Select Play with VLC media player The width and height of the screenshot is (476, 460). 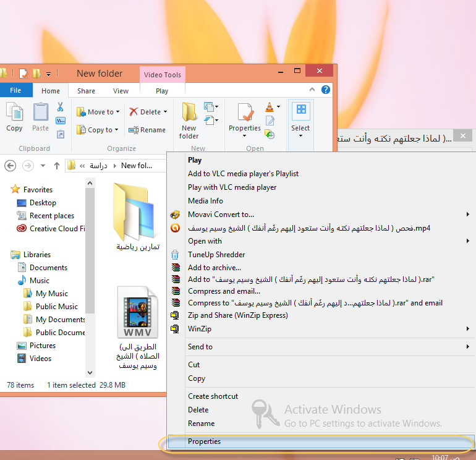(x=232, y=187)
